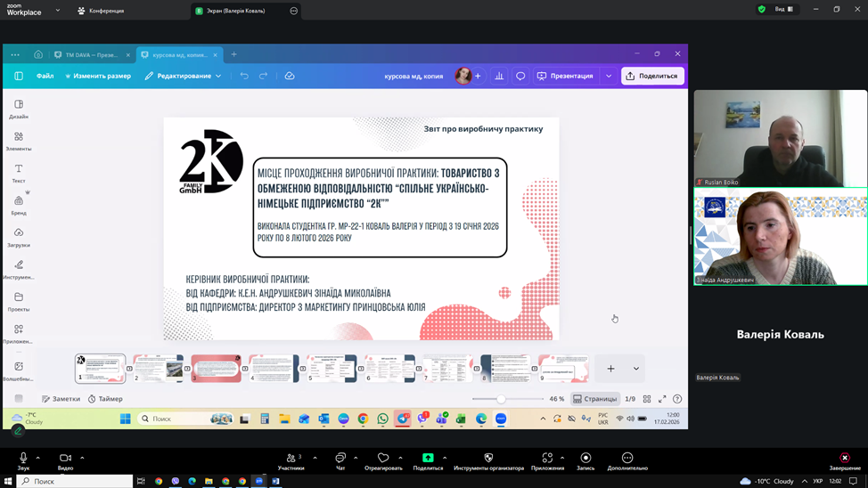Open the Zoom Чат panel
868x488 pixels.
pyautogui.click(x=340, y=460)
